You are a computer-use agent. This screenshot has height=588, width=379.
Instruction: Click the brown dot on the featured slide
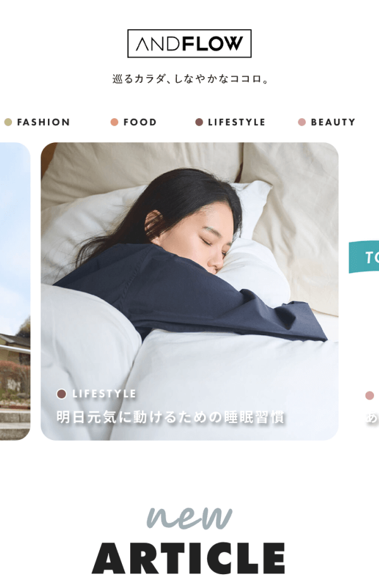(61, 394)
